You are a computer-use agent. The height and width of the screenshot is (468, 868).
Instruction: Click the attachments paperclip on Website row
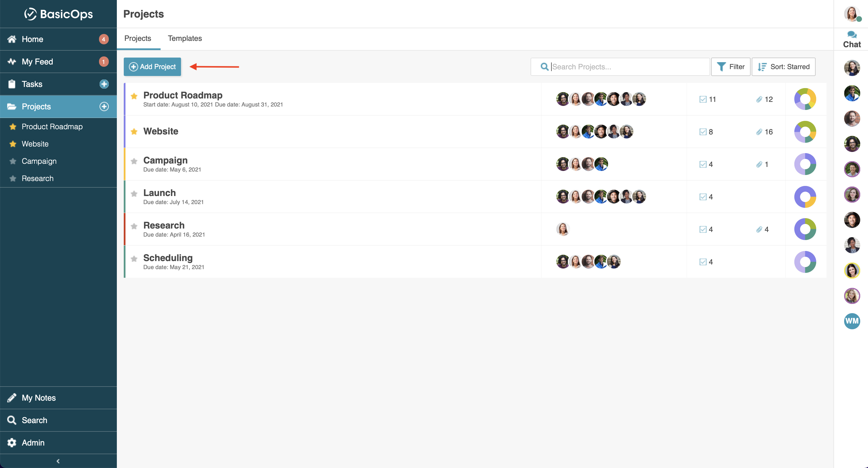coord(759,132)
